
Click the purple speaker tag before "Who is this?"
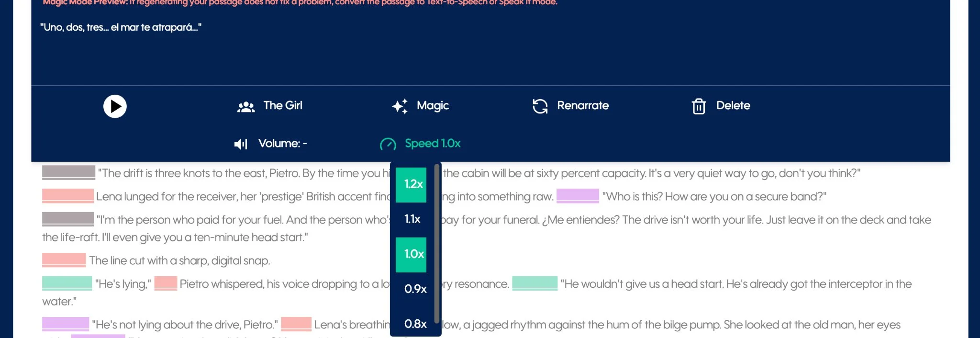(578, 196)
